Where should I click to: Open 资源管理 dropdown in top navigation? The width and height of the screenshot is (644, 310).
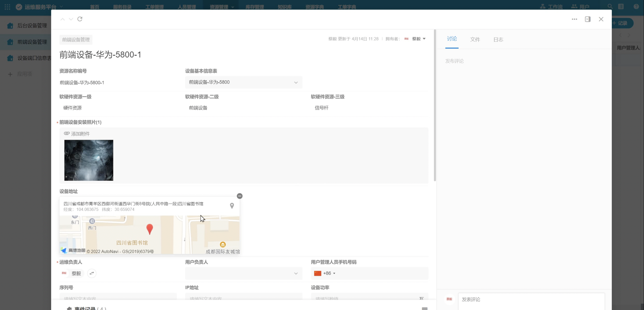tap(222, 7)
